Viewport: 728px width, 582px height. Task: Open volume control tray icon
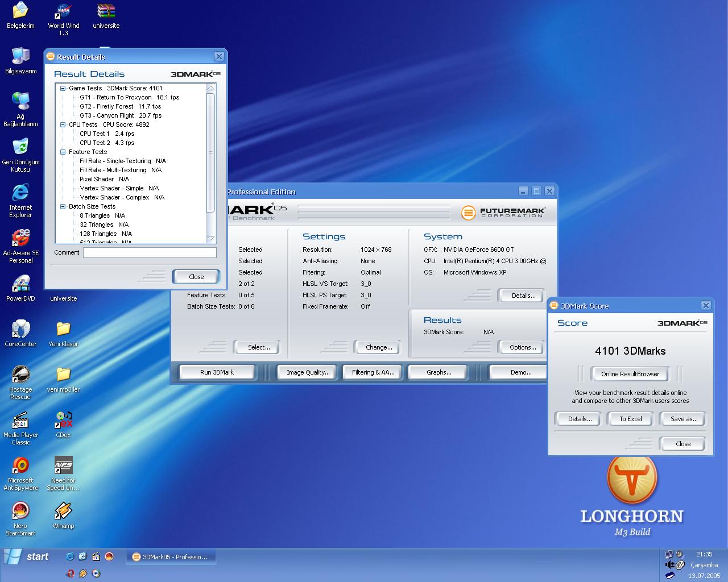pyautogui.click(x=670, y=565)
